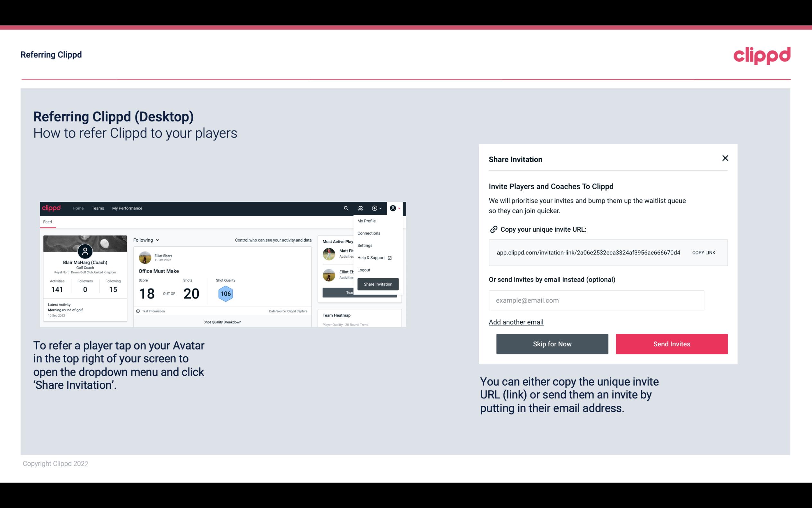
Task: Click 'Skip for Now' button in modal
Action: (x=552, y=343)
